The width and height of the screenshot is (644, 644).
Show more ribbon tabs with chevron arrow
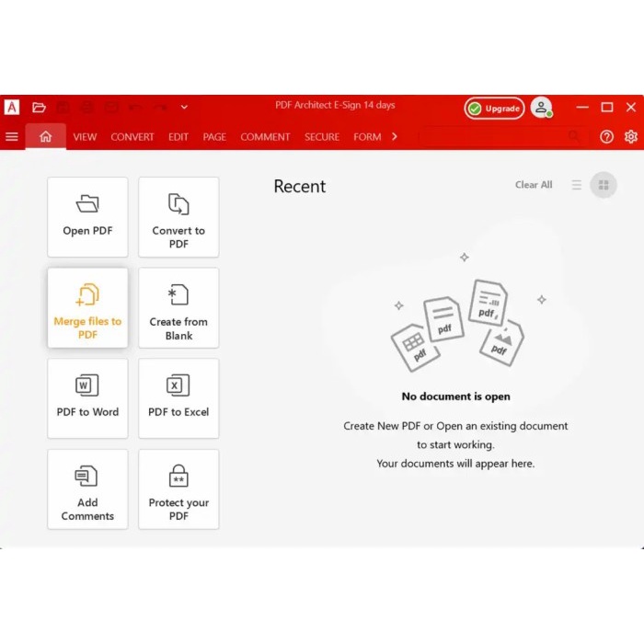click(395, 137)
